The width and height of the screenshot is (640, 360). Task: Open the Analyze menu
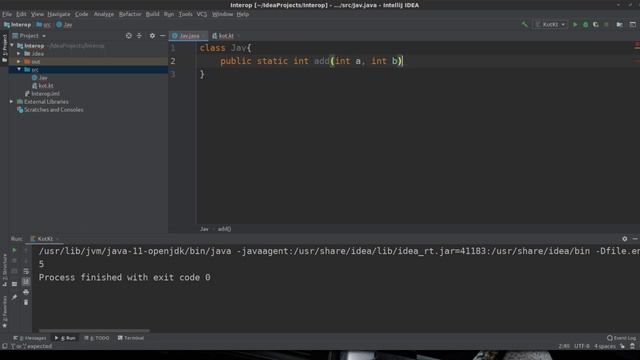(x=104, y=14)
